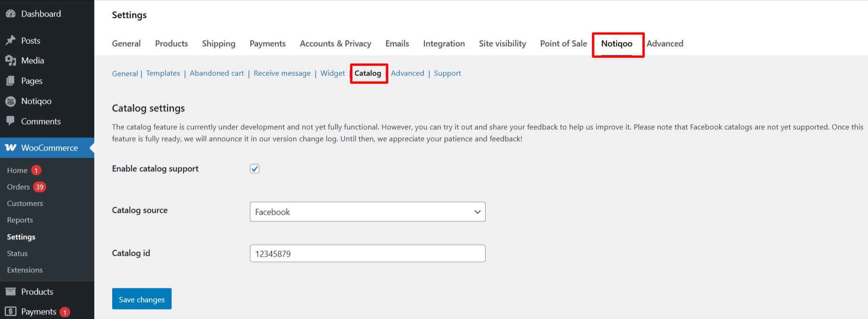
Task: Open the Point of Sale tab
Action: tap(563, 43)
